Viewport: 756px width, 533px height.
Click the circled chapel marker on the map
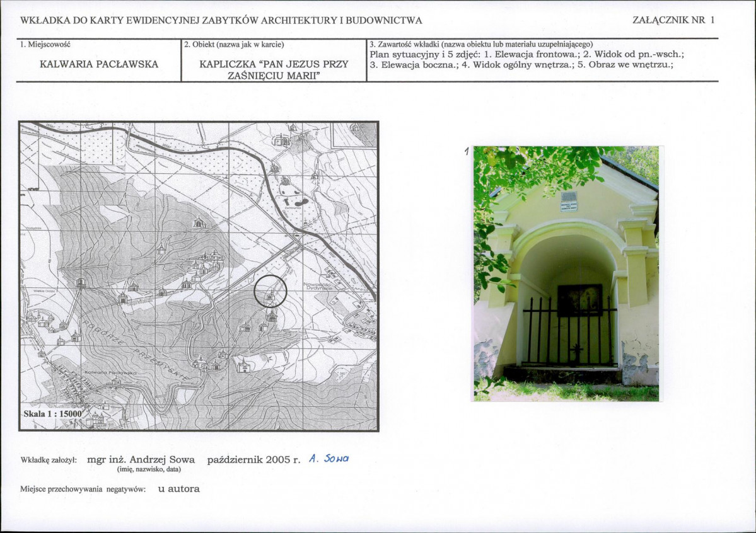(270, 292)
